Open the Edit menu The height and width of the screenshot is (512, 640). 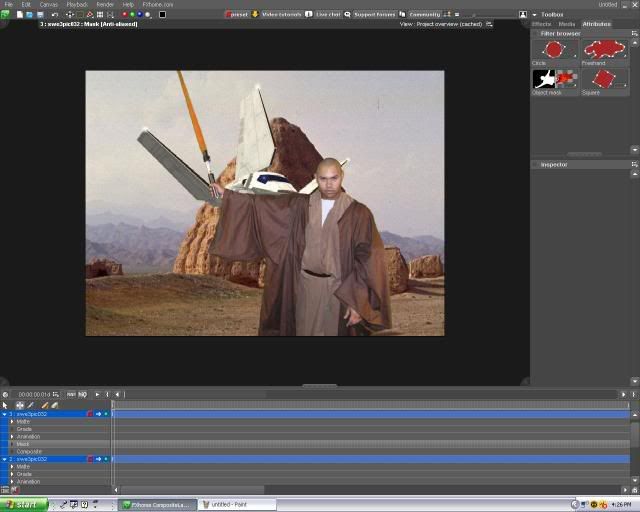coord(26,4)
